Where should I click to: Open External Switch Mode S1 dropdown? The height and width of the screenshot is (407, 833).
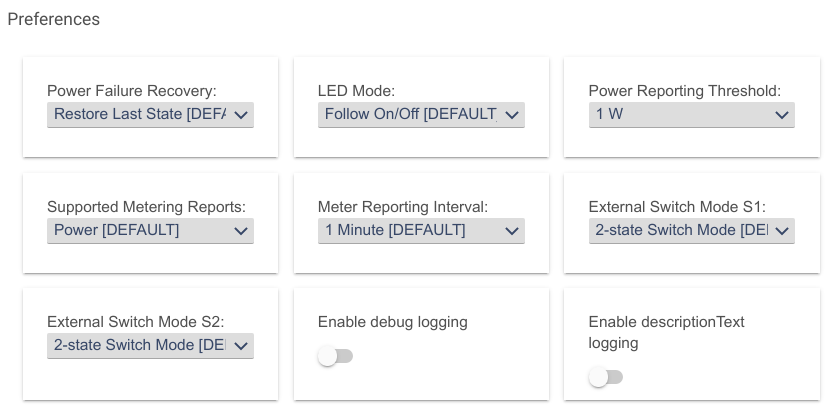(x=692, y=231)
